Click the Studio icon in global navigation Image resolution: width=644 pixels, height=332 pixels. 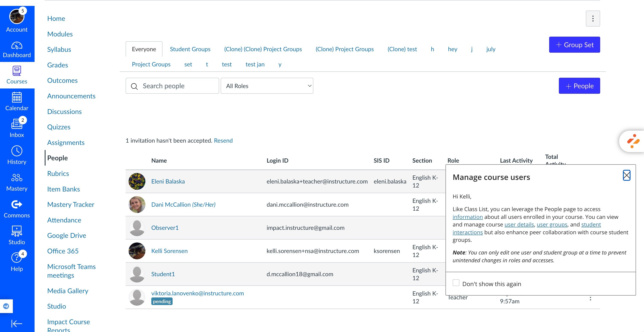coord(17,235)
